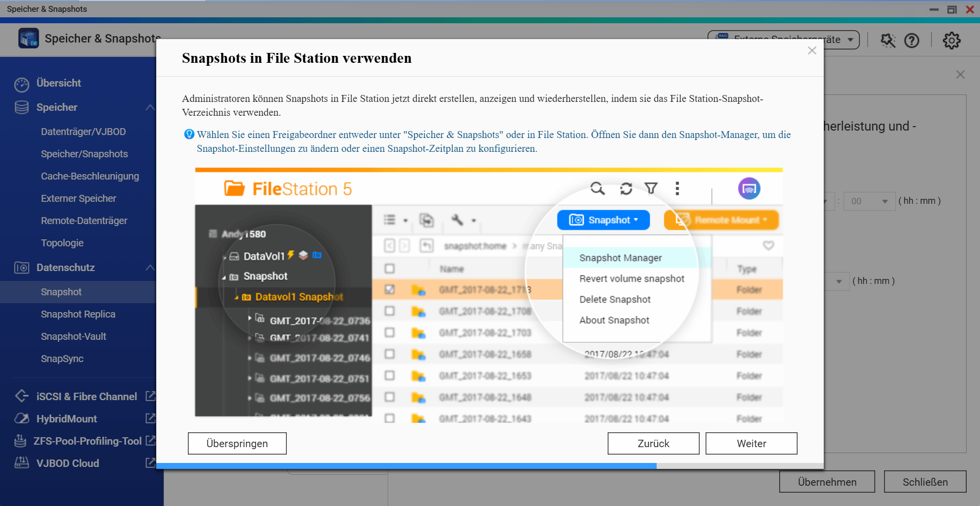Click the Überspringen button
The image size is (980, 506).
pos(237,443)
